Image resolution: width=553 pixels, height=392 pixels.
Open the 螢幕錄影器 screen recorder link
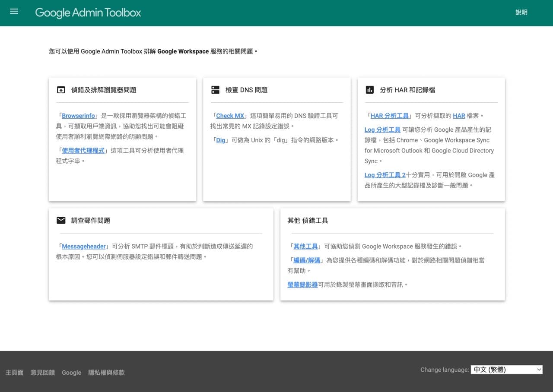(x=302, y=285)
